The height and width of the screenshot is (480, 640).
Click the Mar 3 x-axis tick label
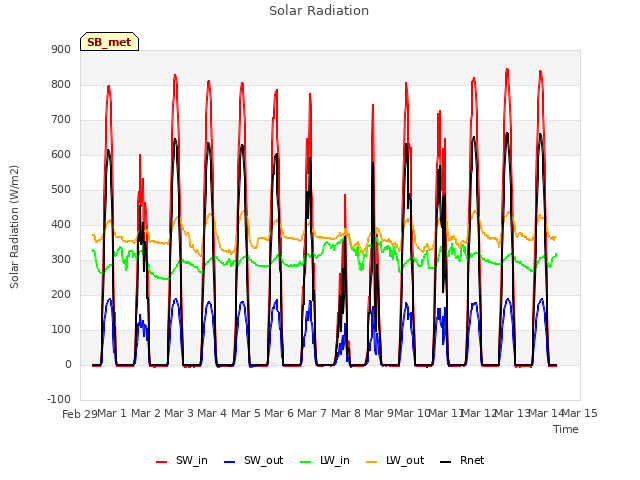tap(179, 413)
